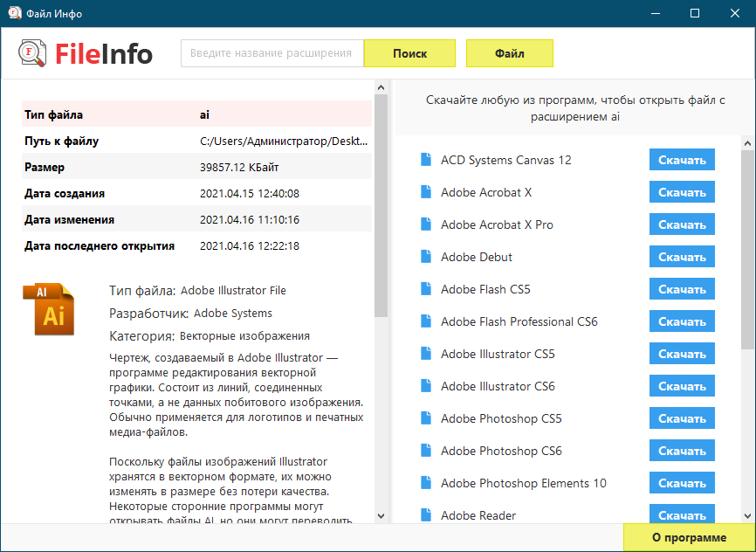This screenshot has width=756, height=552.
Task: Click the program list scroll up arrow
Action: click(748, 143)
